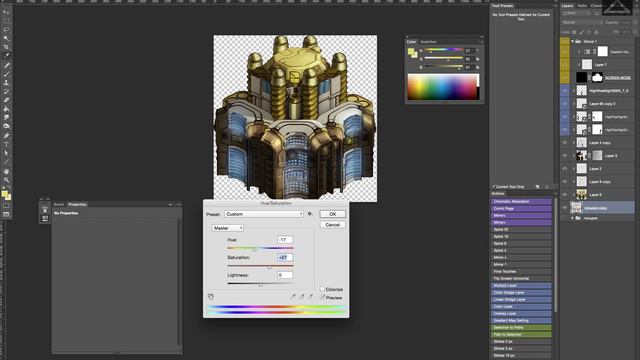Pick the add-to-sample eyedropper in Hue/Saturation
Image resolution: width=640 pixels, height=360 pixels.
[x=302, y=296]
